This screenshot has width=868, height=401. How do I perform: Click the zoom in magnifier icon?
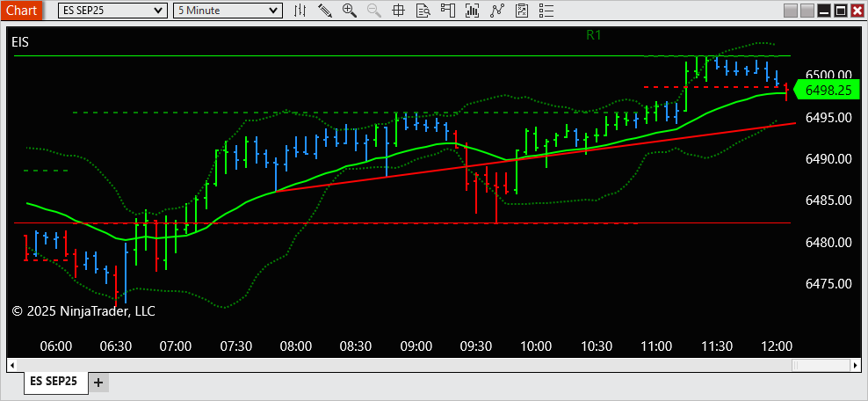click(x=350, y=10)
